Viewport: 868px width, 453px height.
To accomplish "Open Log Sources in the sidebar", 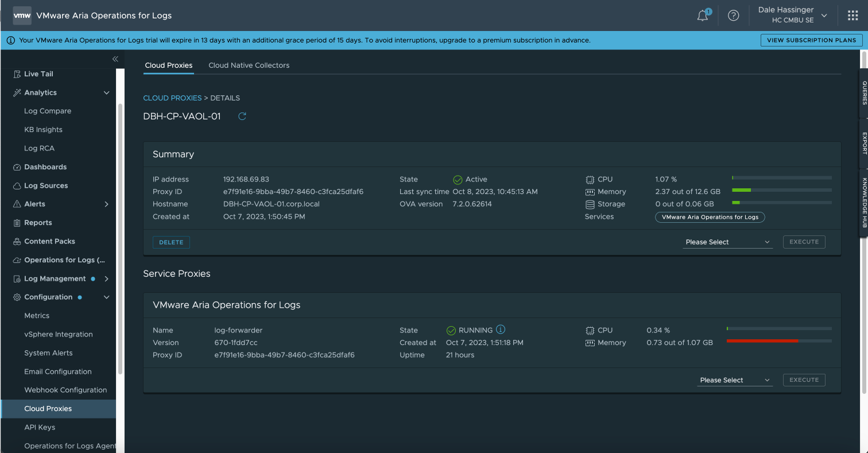I will tap(46, 185).
